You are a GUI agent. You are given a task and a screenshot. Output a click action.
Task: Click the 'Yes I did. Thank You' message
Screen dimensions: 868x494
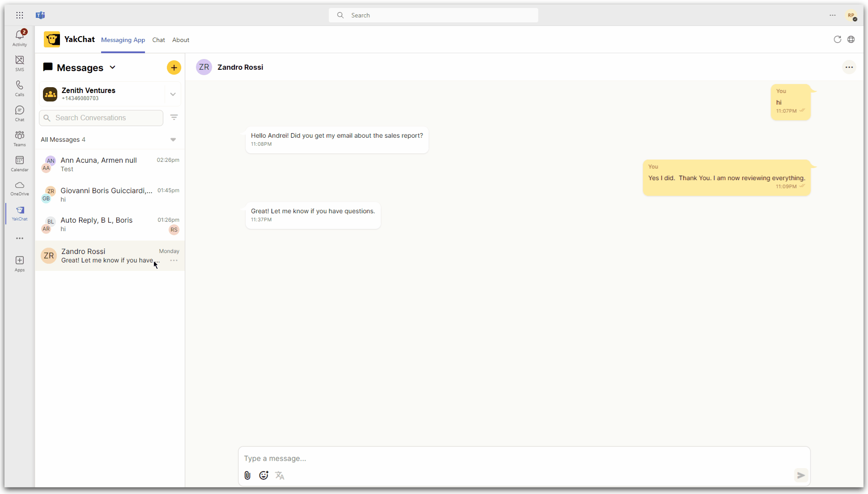[x=727, y=178]
